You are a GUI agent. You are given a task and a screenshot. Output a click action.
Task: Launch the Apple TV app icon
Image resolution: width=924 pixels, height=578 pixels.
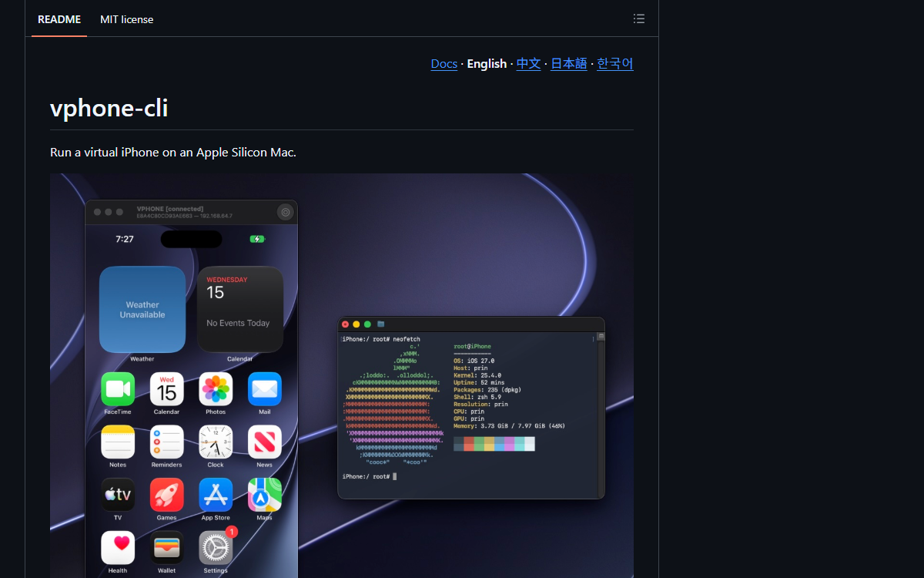pos(118,495)
